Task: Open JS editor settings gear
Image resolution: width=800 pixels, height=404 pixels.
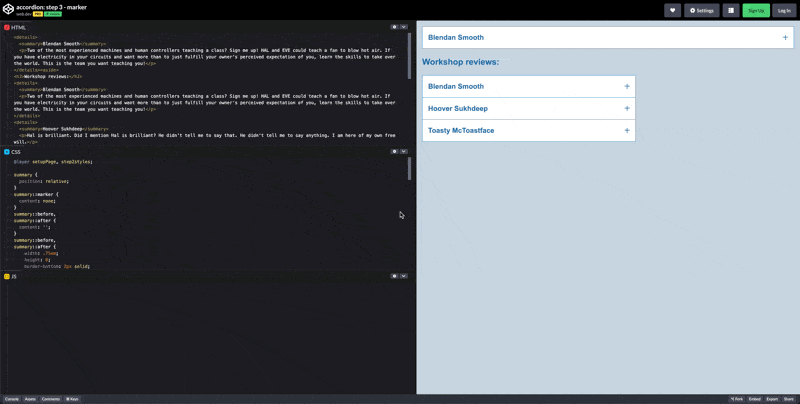Action: (x=394, y=276)
